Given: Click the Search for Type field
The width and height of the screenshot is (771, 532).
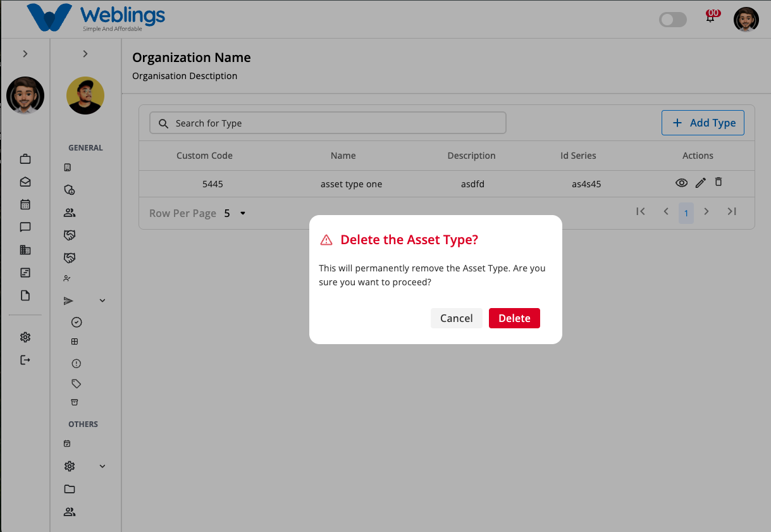Looking at the screenshot, I should pyautogui.click(x=328, y=123).
